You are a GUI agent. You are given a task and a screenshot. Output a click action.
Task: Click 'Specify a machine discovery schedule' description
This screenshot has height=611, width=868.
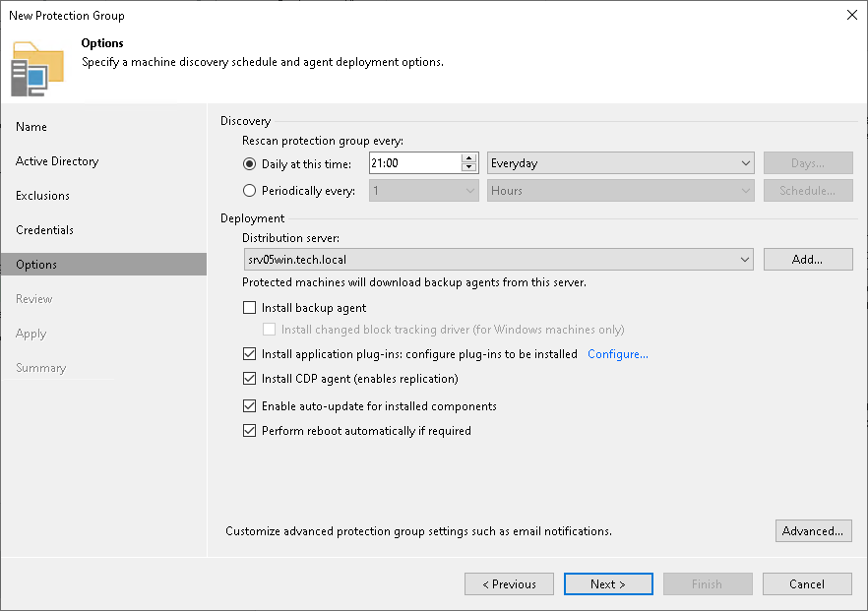click(x=263, y=62)
